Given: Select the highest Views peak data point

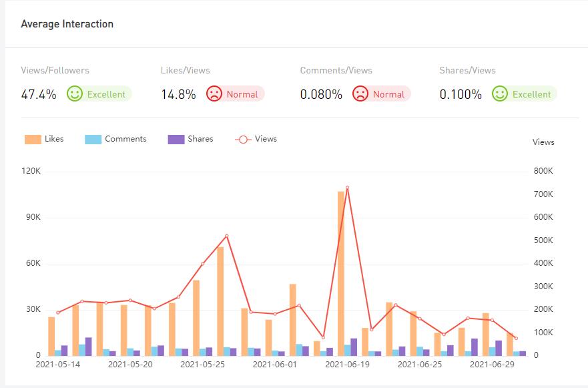Looking at the screenshot, I should [x=347, y=188].
